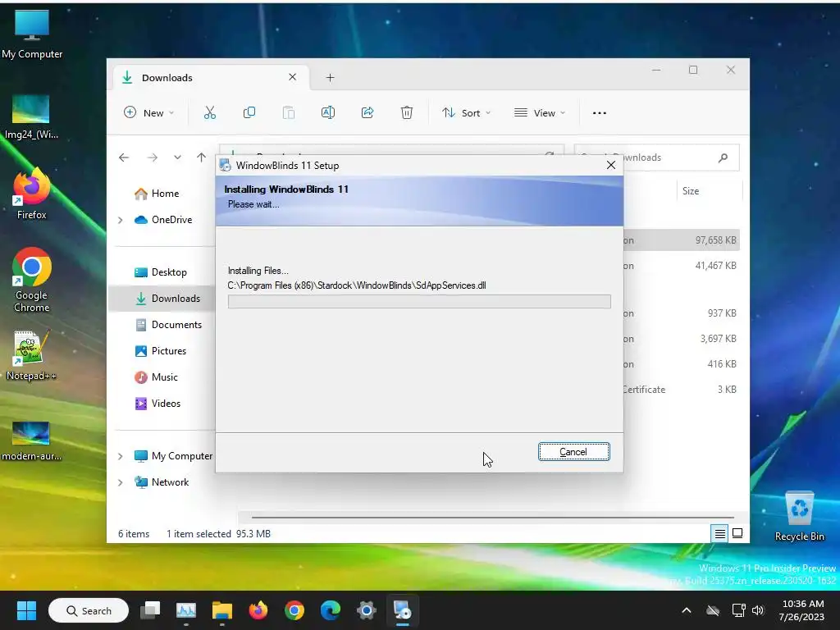840x630 pixels.
Task: Click the Share icon in File Explorer toolbar
Action: click(x=367, y=112)
